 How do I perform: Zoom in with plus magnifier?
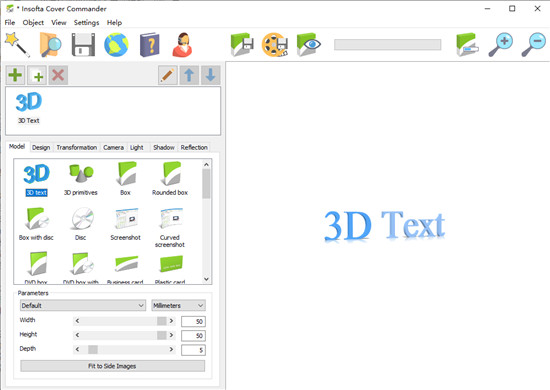tap(501, 45)
